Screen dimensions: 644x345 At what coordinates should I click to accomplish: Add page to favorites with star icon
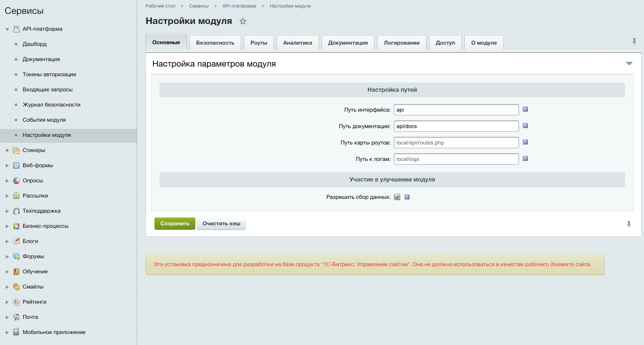pyautogui.click(x=243, y=21)
